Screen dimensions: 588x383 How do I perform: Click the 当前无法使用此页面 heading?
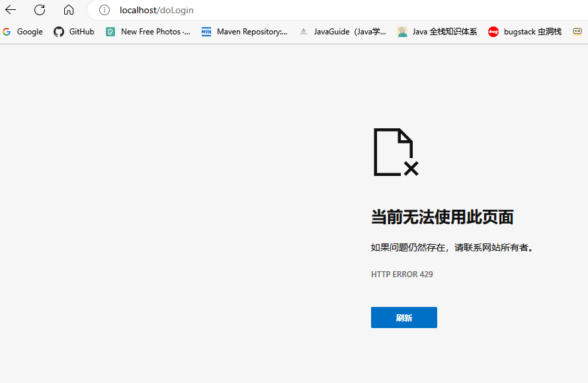click(x=442, y=217)
